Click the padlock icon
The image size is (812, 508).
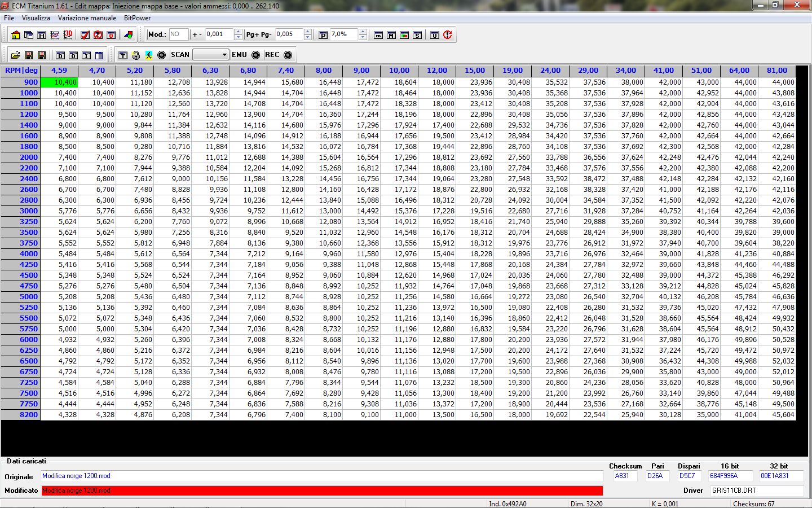coord(136,55)
